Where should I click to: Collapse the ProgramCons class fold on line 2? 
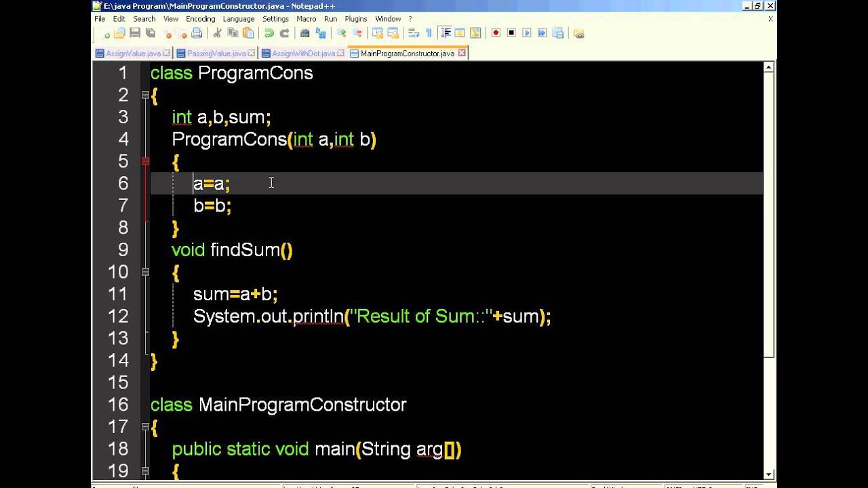pyautogui.click(x=145, y=95)
